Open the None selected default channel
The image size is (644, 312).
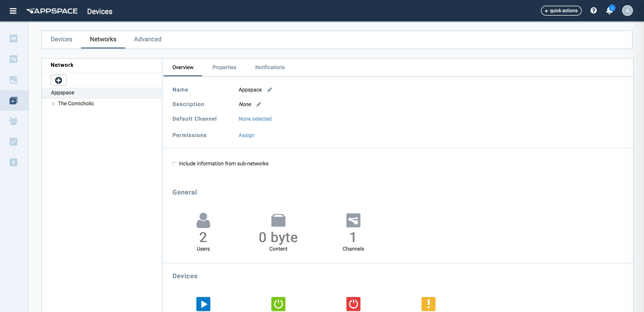tap(255, 119)
